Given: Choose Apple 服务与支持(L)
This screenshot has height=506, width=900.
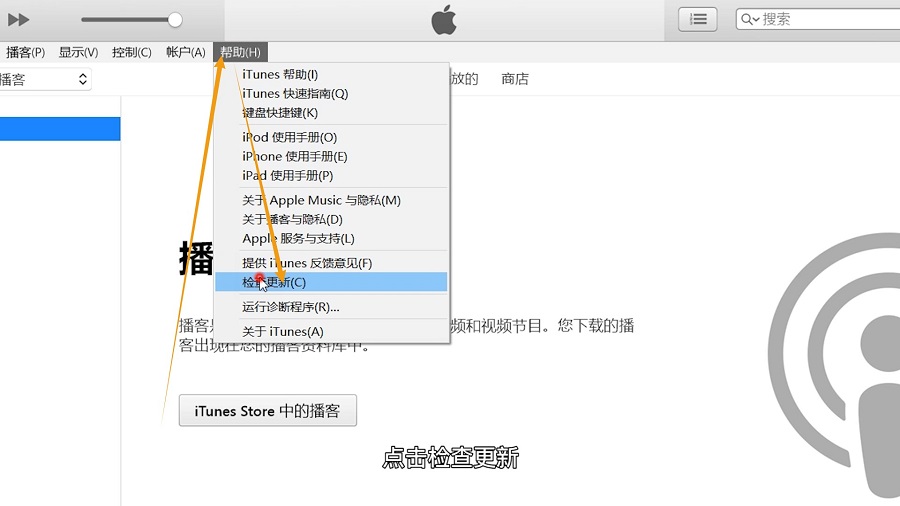Looking at the screenshot, I should point(331,239).
